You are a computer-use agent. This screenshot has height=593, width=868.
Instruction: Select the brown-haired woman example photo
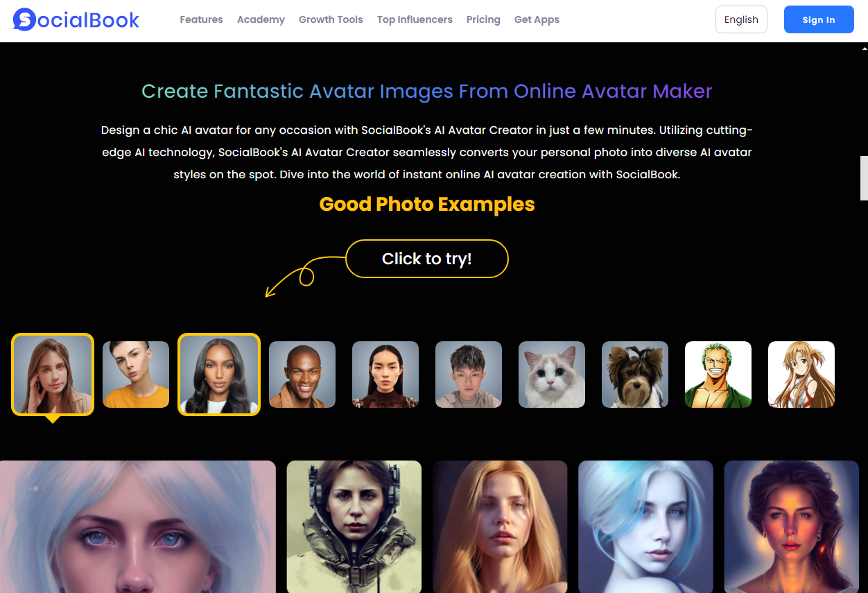pos(53,375)
